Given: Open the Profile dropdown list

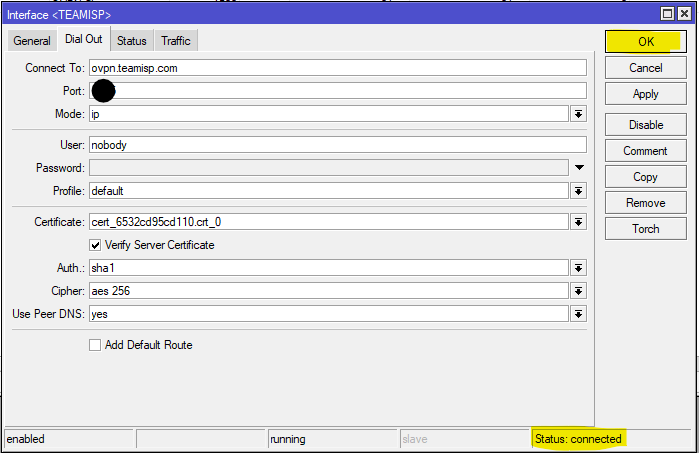Looking at the screenshot, I should pos(578,191).
